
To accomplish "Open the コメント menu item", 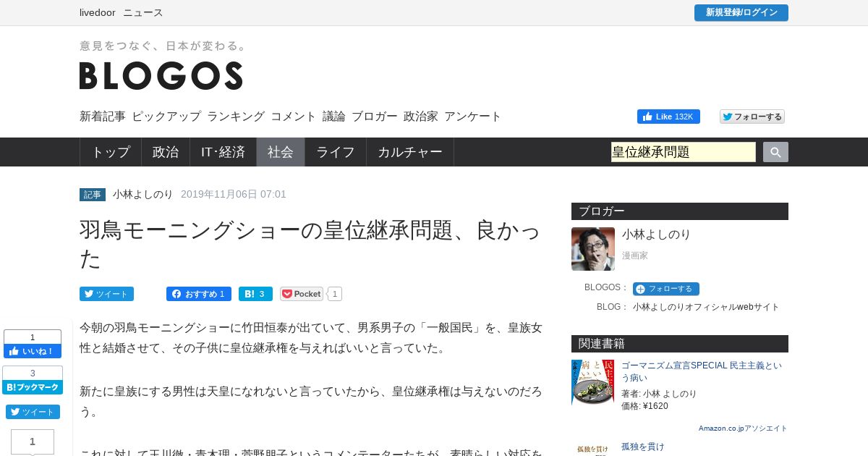I will 294,117.
